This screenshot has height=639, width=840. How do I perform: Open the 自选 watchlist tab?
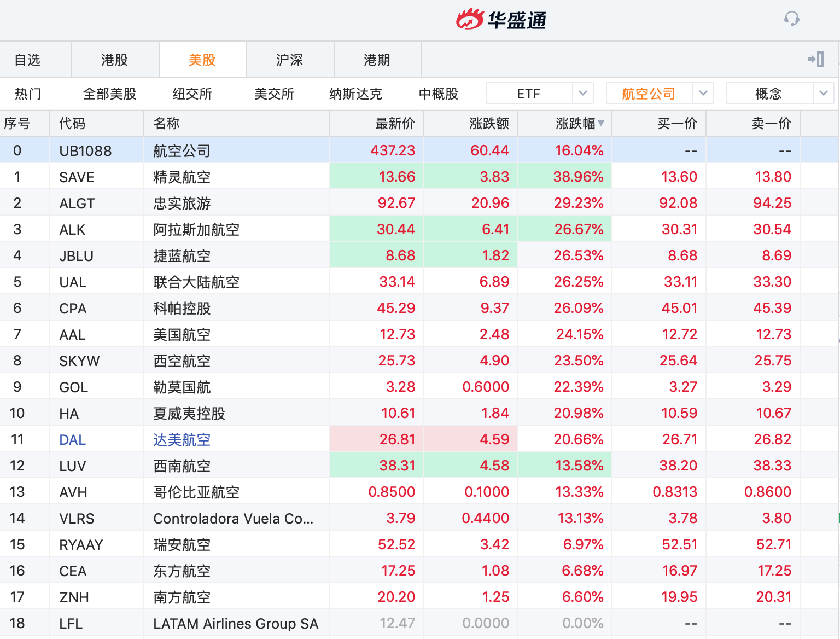coord(27,60)
